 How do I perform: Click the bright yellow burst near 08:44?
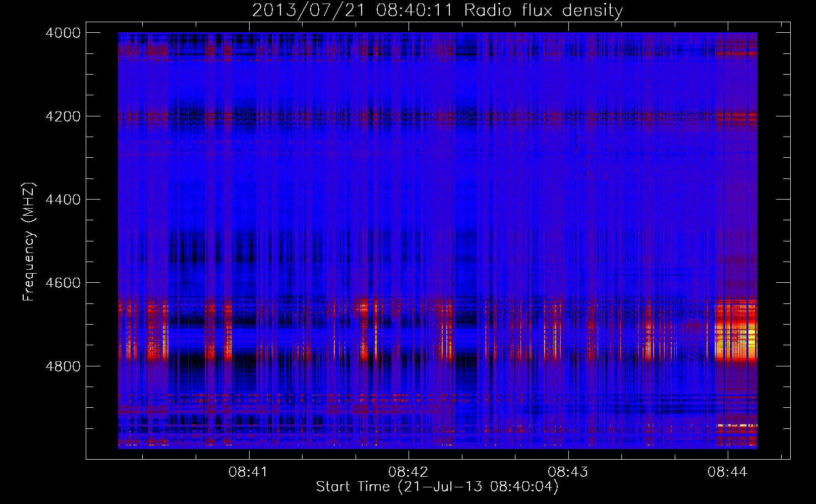coord(736,343)
